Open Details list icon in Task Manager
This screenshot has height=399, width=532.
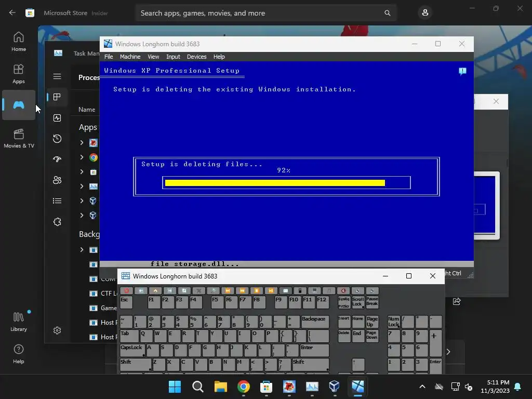[57, 201]
